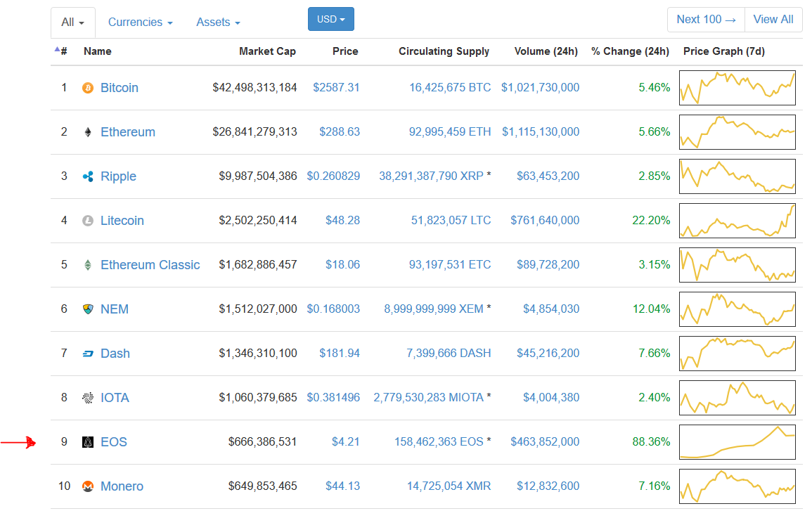Click Bitcoin's 7-day price graph
The height and width of the screenshot is (511, 812).
click(x=737, y=88)
